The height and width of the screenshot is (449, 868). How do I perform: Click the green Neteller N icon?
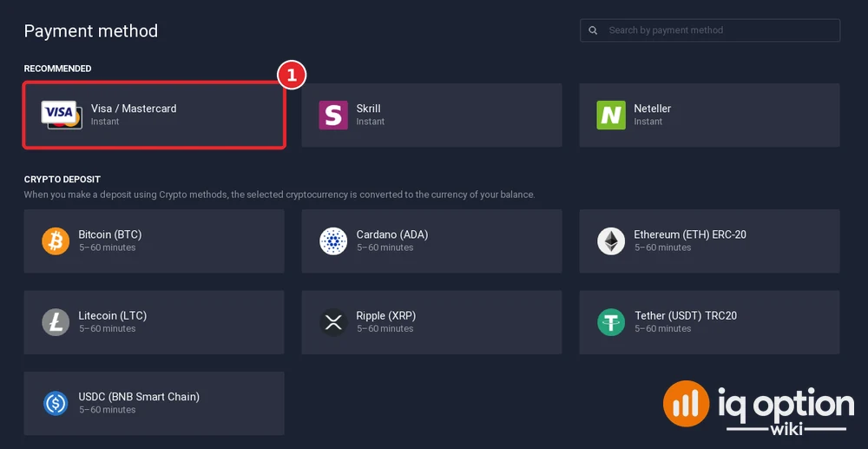[611, 116]
